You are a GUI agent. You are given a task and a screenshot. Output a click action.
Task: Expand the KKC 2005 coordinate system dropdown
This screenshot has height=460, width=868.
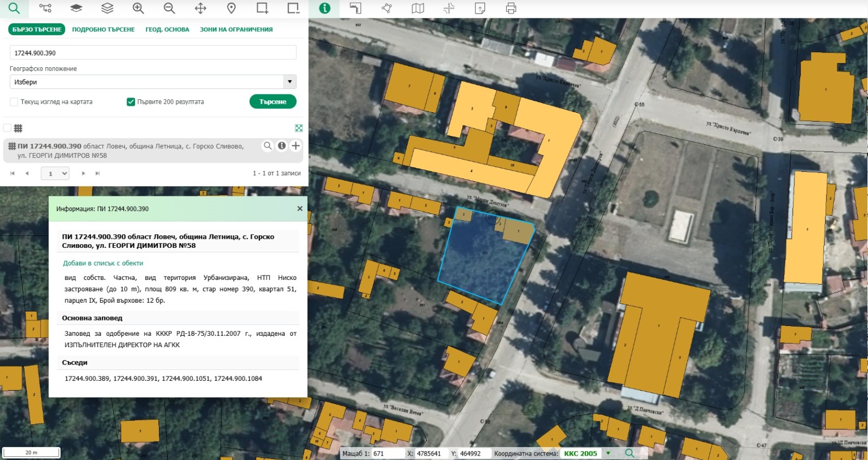point(608,453)
